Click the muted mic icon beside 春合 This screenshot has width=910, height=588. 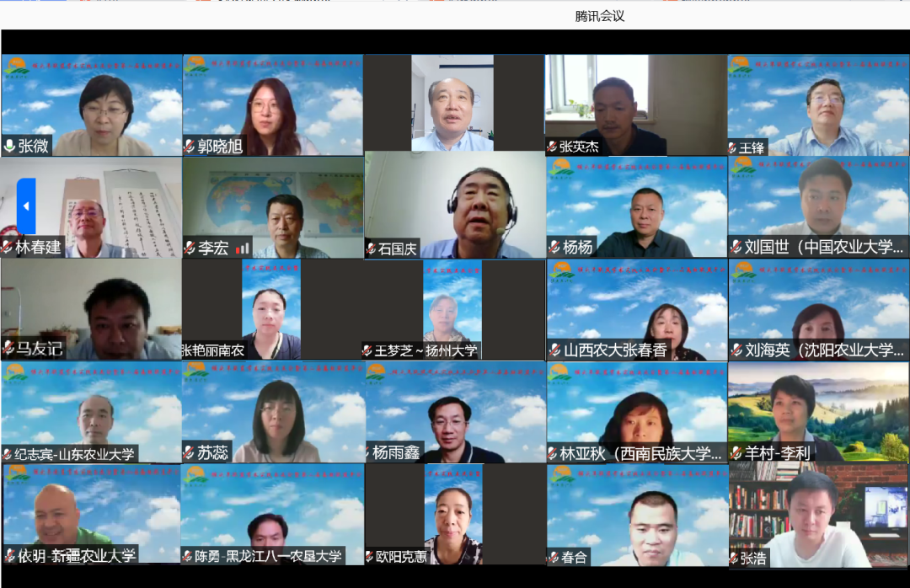tap(554, 557)
